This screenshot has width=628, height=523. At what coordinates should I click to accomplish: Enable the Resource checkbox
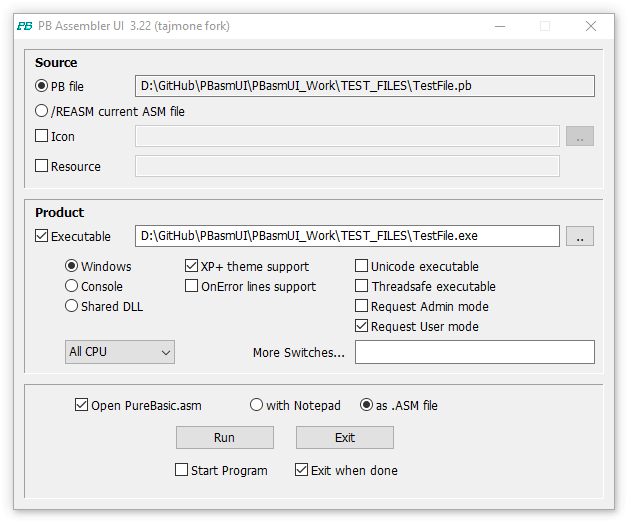41,166
